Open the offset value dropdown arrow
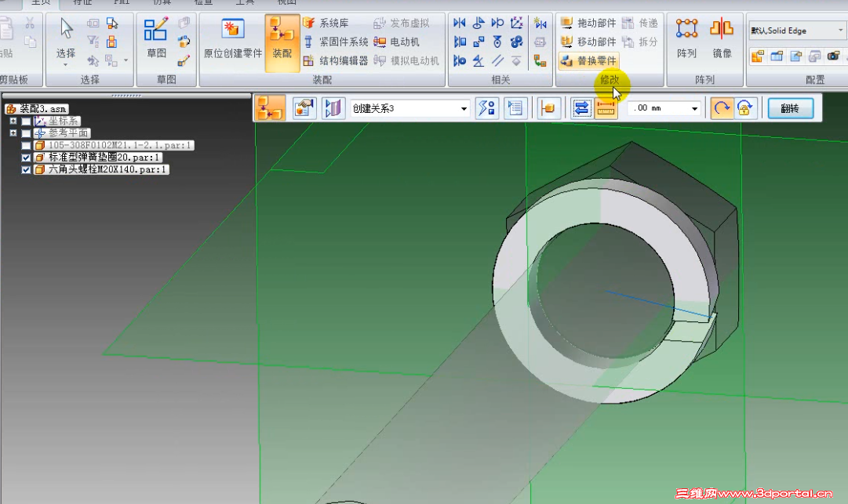The height and width of the screenshot is (504, 848). point(695,109)
